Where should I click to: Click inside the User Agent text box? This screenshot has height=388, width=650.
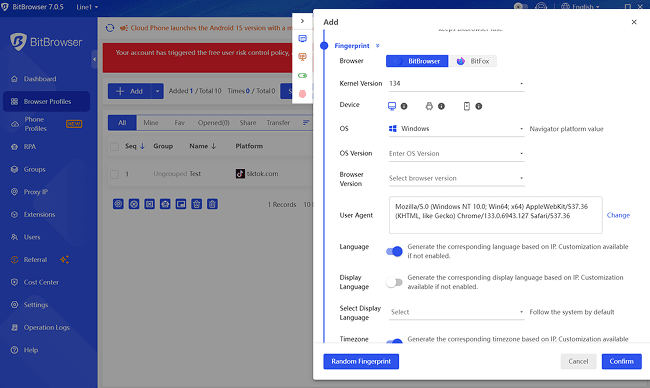click(495, 215)
